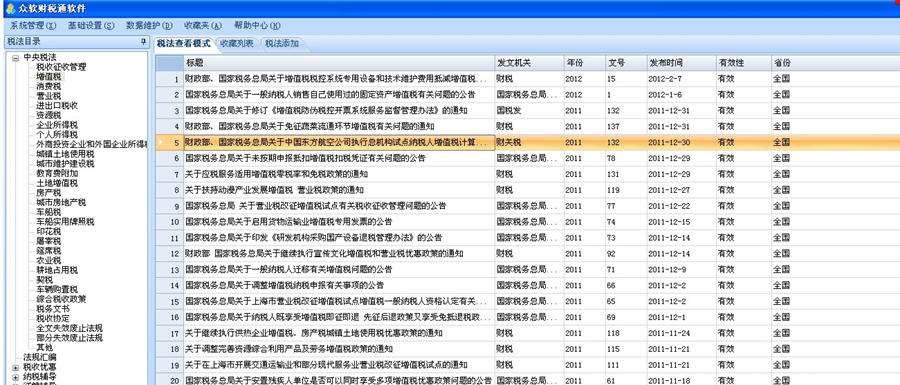Select 增值税 in the tax directory tree
The width and height of the screenshot is (900, 385).
tap(49, 77)
